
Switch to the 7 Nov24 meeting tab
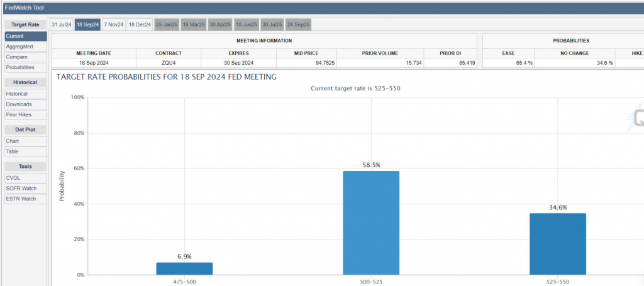113,25
